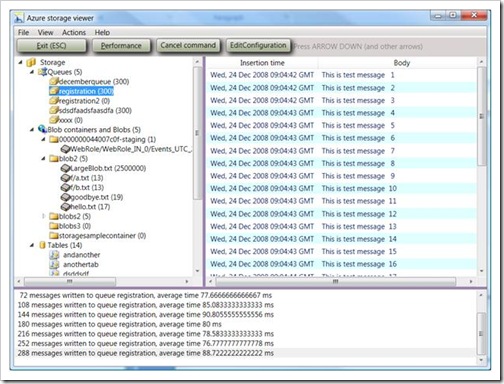Open the View menu
Image resolution: width=504 pixels, height=384 pixels.
[x=45, y=32]
